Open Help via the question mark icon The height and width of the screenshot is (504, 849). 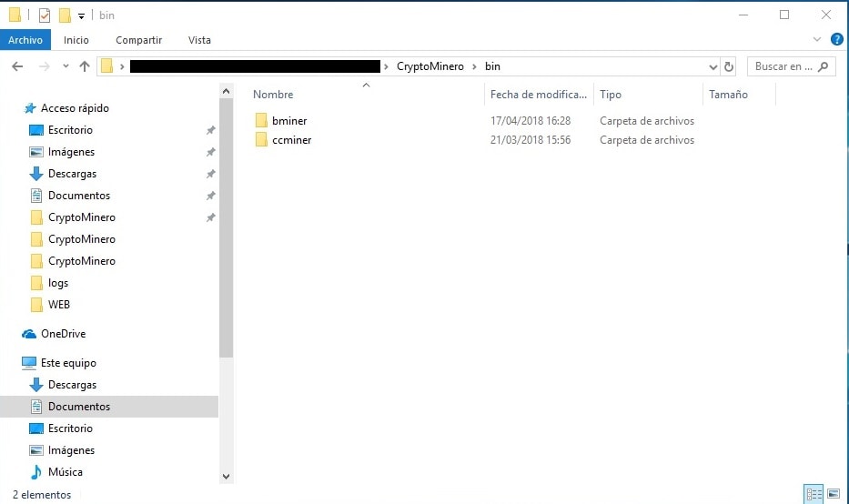click(836, 39)
